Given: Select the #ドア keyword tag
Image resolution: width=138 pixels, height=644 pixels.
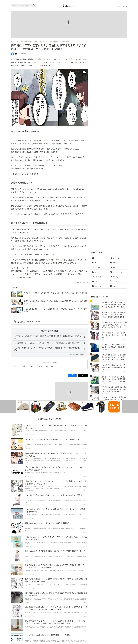Looking at the screenshot, I should (x=25, y=366).
